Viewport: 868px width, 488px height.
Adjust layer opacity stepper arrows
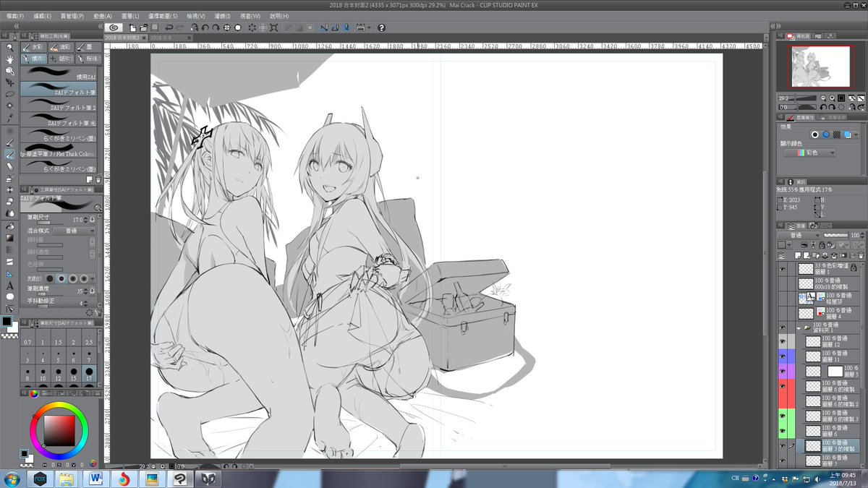point(863,235)
